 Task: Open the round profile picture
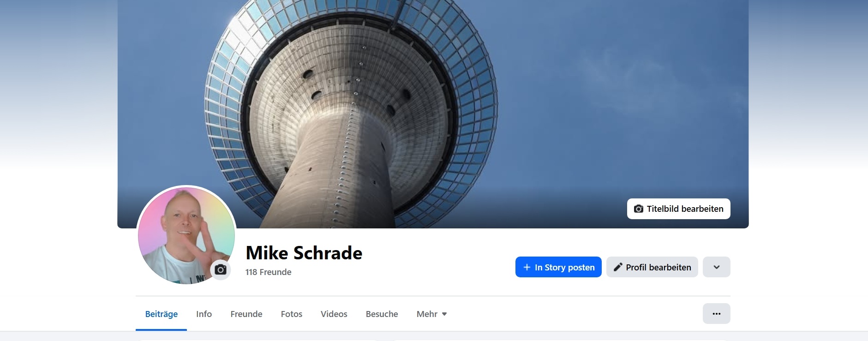186,235
